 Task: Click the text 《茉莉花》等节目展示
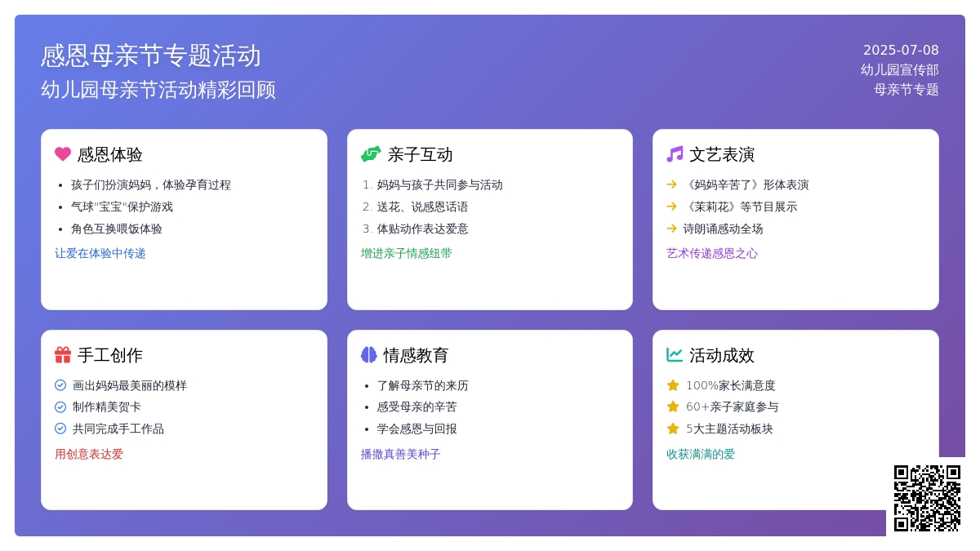point(740,207)
